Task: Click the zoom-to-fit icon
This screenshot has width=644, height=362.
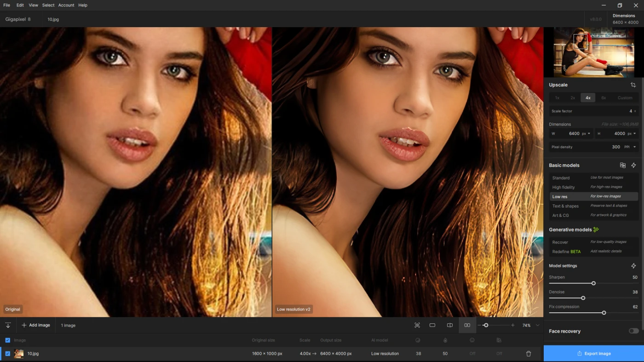Action: coord(417,325)
